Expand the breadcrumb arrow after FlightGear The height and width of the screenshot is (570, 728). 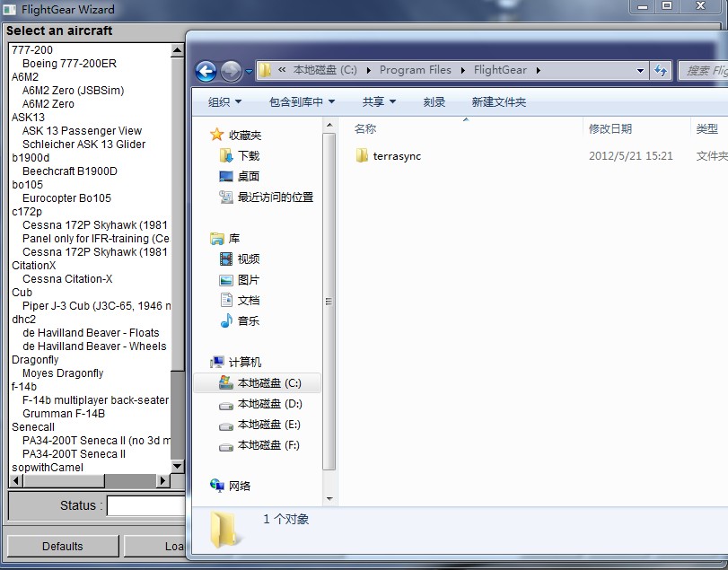point(539,70)
